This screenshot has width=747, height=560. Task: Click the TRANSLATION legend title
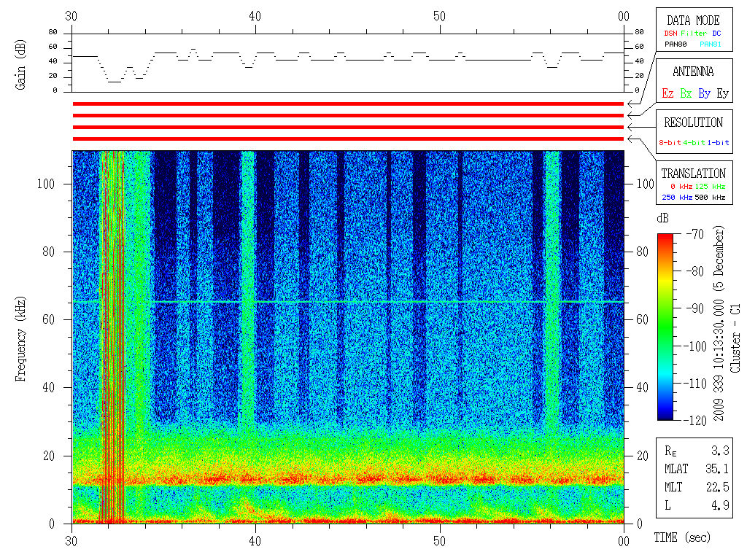[693, 174]
